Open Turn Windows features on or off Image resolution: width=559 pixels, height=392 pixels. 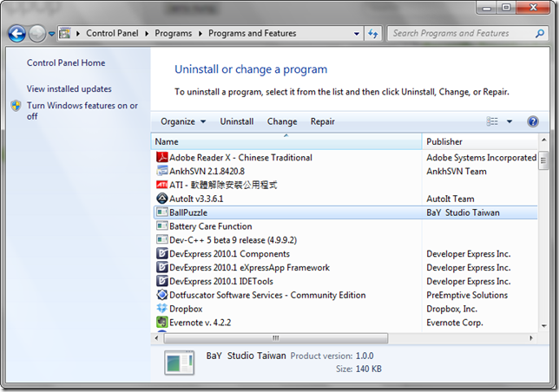[x=82, y=111]
